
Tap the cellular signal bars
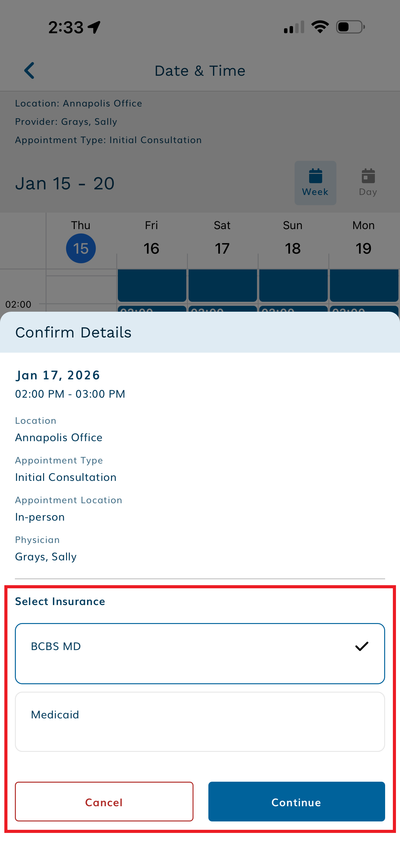[x=294, y=28]
